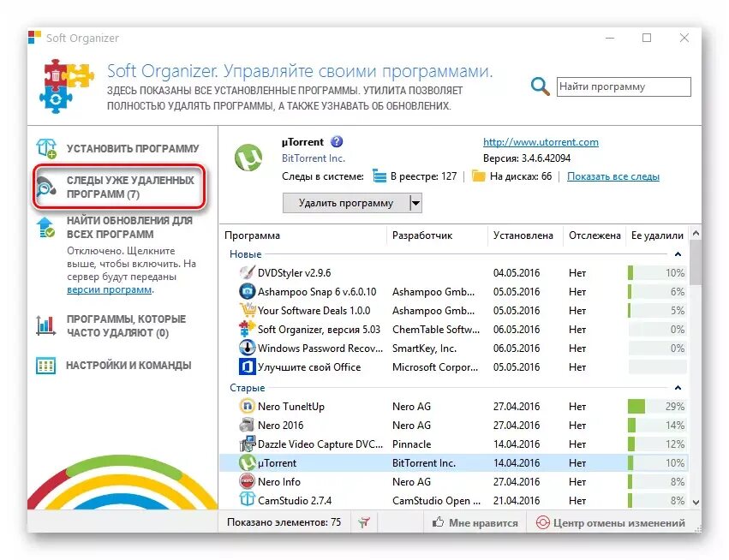Click the scrollbar down arrow

pos(696,502)
